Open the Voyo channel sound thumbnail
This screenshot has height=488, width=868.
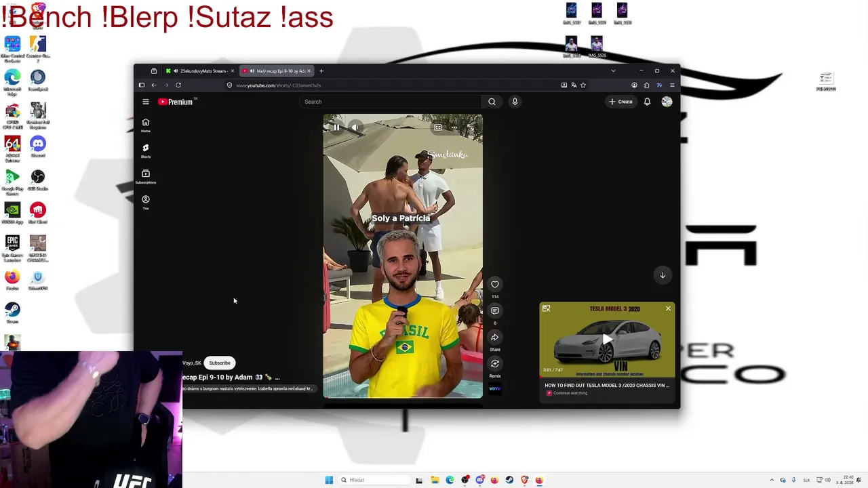(495, 388)
